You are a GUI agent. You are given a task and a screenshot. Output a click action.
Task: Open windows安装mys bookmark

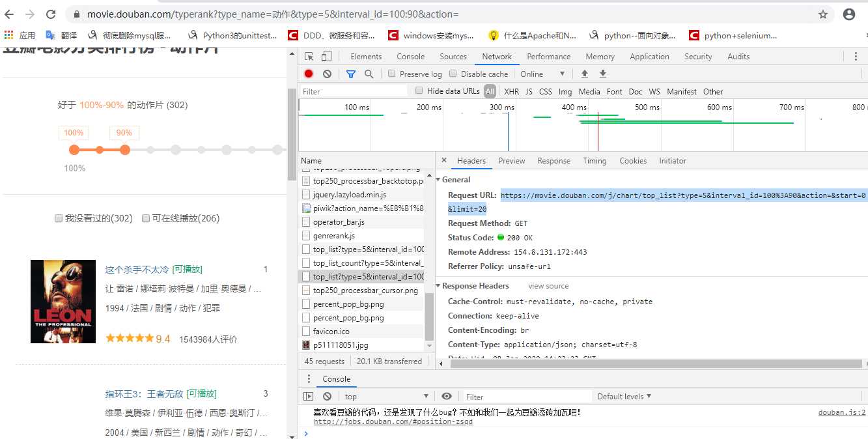pos(432,35)
